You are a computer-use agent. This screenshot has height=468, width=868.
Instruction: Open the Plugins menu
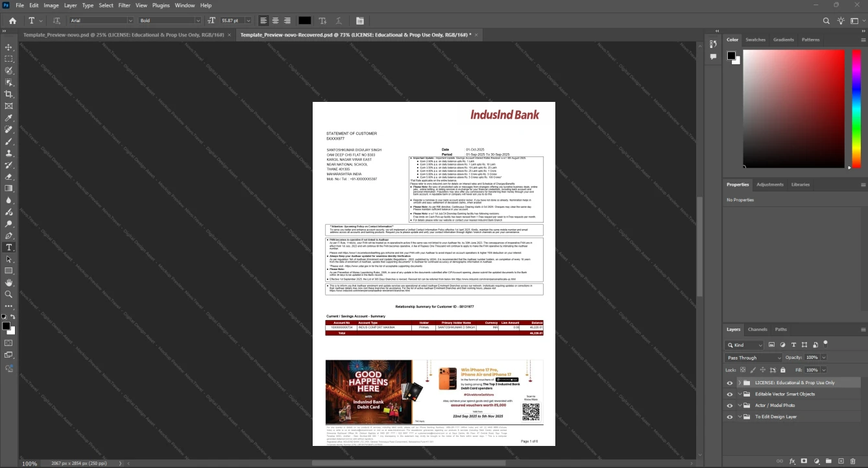[x=161, y=5]
